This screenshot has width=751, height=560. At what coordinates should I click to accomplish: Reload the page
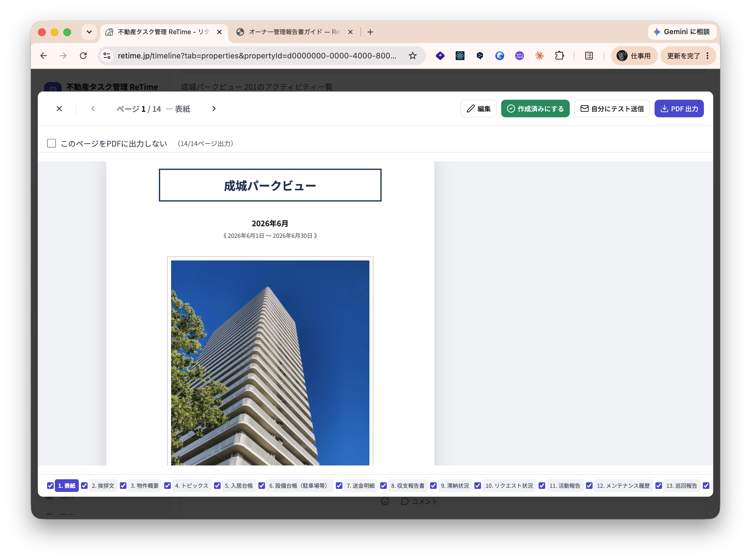tap(83, 56)
